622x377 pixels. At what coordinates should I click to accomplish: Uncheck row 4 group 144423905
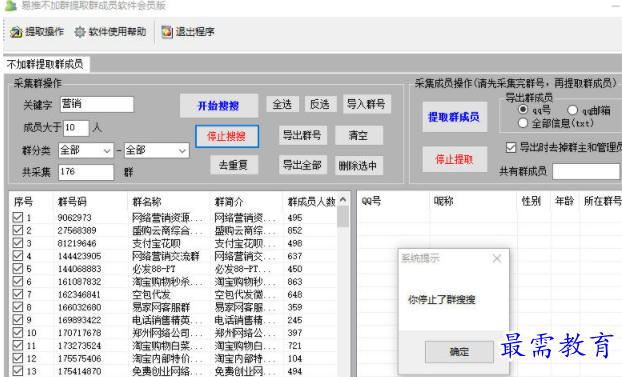[x=18, y=256]
